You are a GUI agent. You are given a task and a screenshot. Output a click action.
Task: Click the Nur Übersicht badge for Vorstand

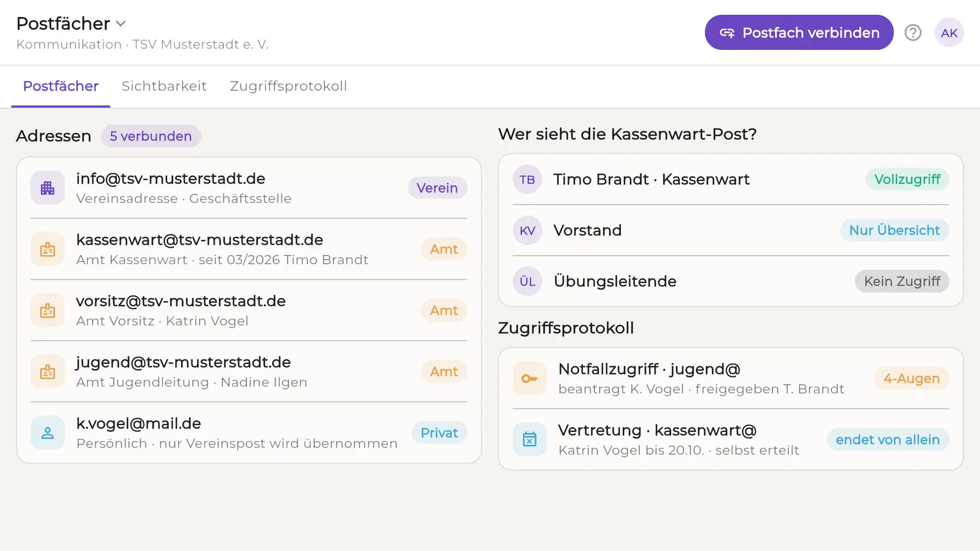tap(894, 230)
